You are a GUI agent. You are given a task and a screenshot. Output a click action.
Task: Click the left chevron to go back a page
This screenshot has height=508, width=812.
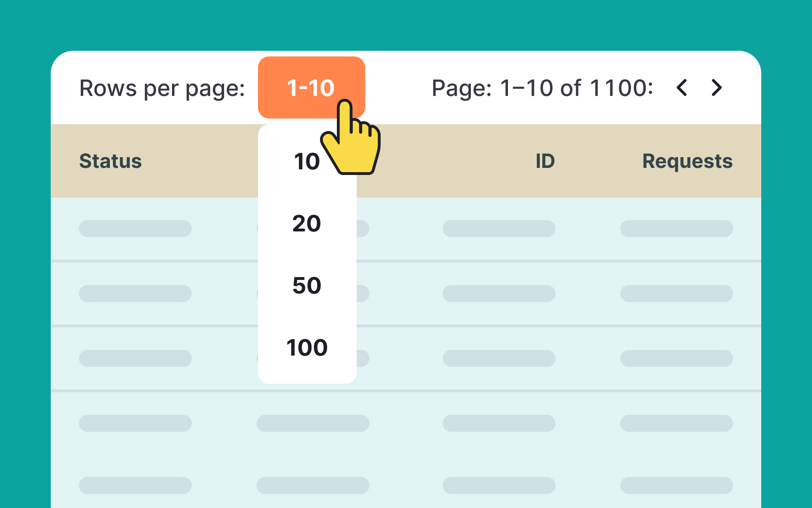[x=682, y=87]
